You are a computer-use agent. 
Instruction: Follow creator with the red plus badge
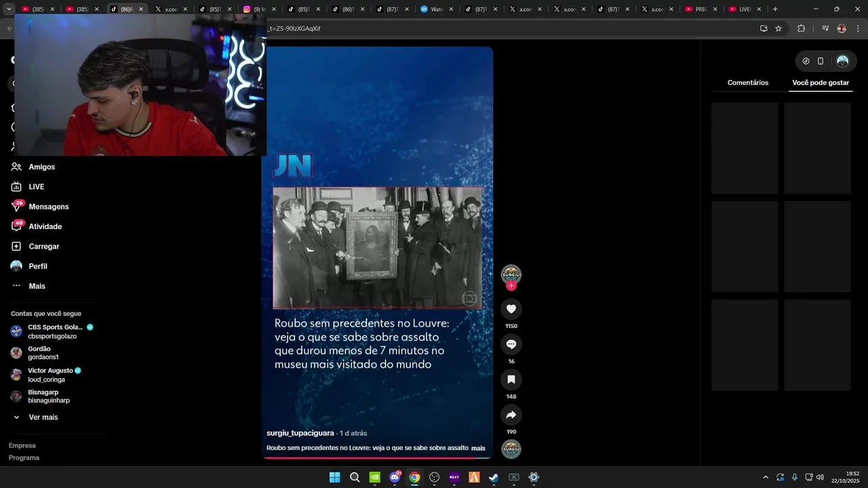tap(511, 286)
